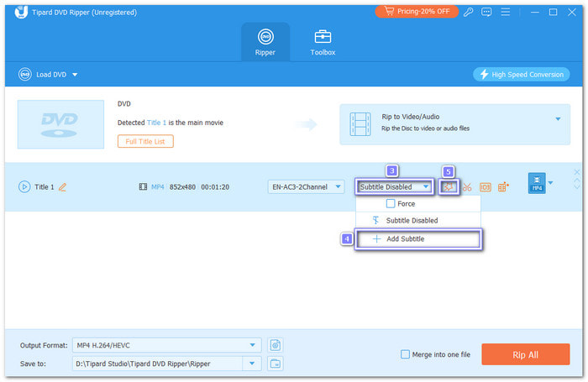Enable the Force subtitle checkbox
This screenshot has width=588, height=382.
(x=391, y=203)
